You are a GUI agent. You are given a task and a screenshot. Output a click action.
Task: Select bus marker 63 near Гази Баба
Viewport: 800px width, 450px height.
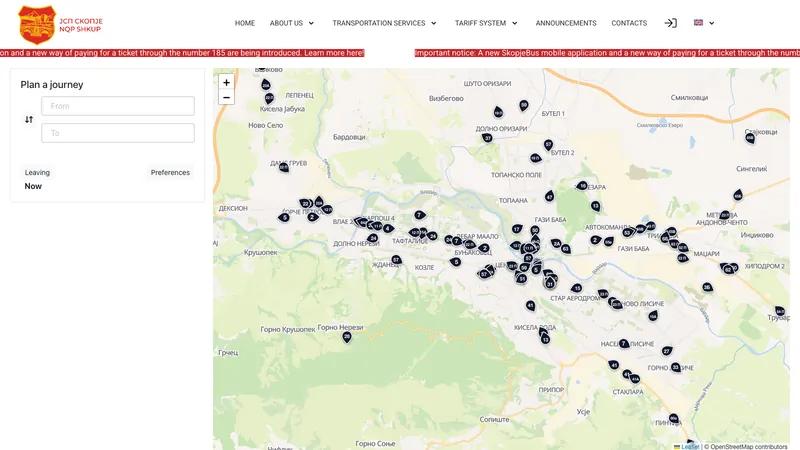pos(565,249)
